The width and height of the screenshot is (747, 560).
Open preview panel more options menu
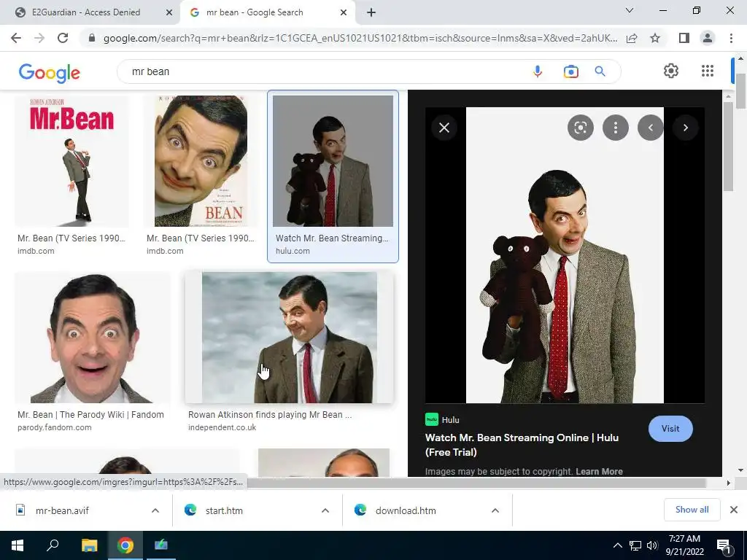tap(616, 128)
